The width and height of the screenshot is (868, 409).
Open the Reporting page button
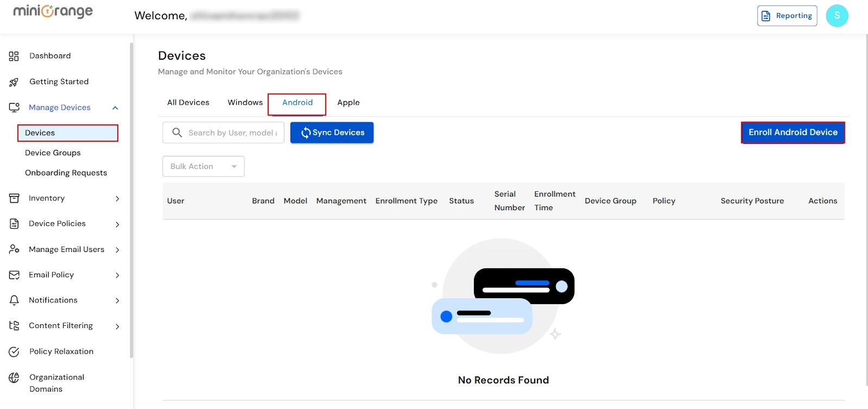coord(787,16)
